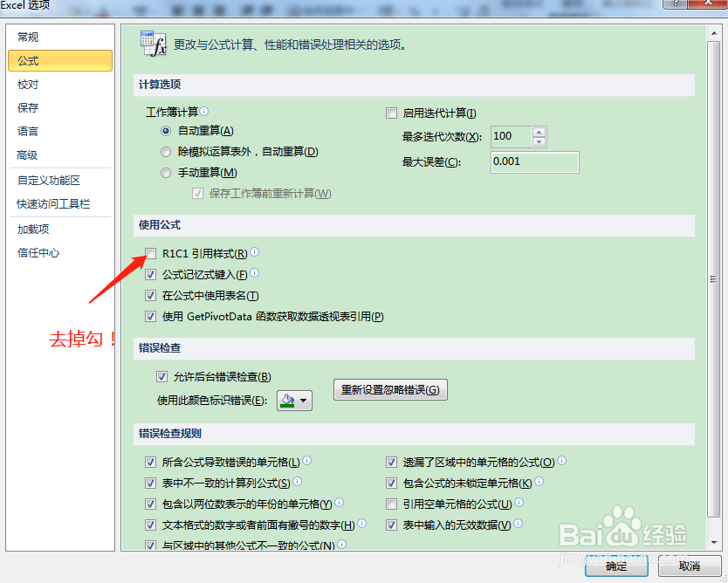Viewport: 728px width, 583px height.
Task: Click the info icon next to 引用空单元格的公式
Action: coord(519,502)
